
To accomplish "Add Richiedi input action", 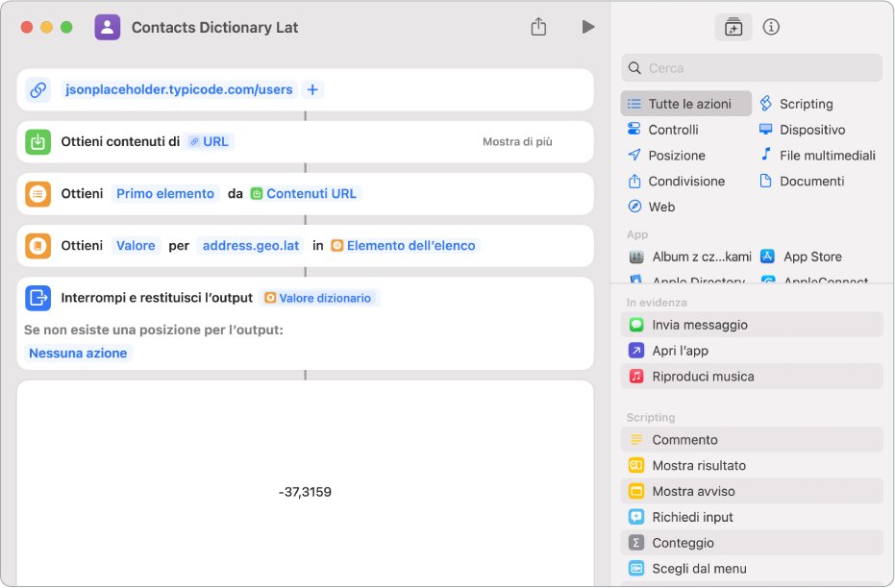I will click(x=751, y=517).
